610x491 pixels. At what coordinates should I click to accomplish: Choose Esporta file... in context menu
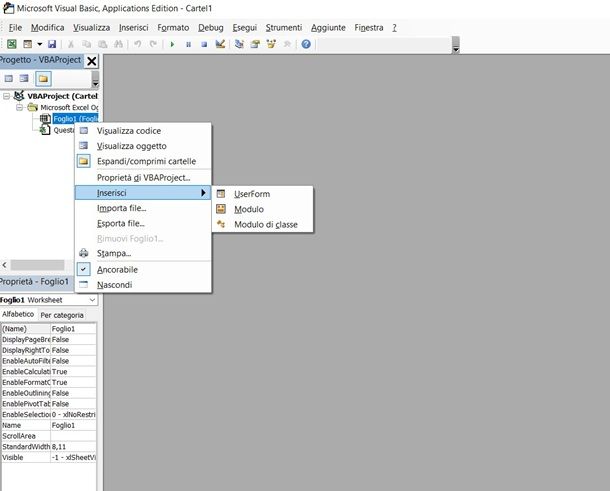pos(143,223)
